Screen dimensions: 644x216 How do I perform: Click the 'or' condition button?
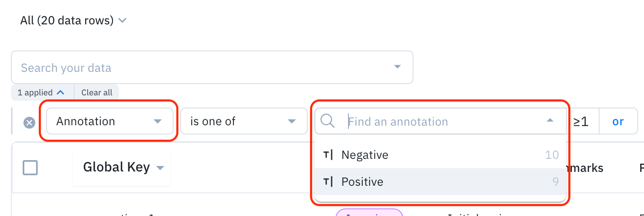click(x=618, y=121)
